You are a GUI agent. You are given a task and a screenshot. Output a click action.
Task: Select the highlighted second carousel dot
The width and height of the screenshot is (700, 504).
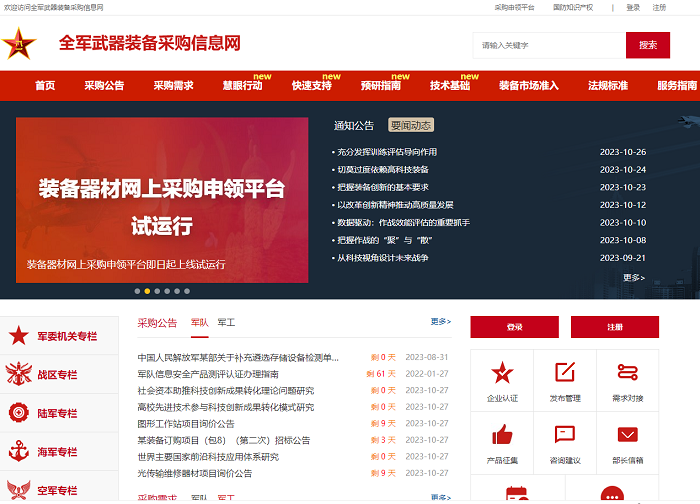[x=147, y=291]
